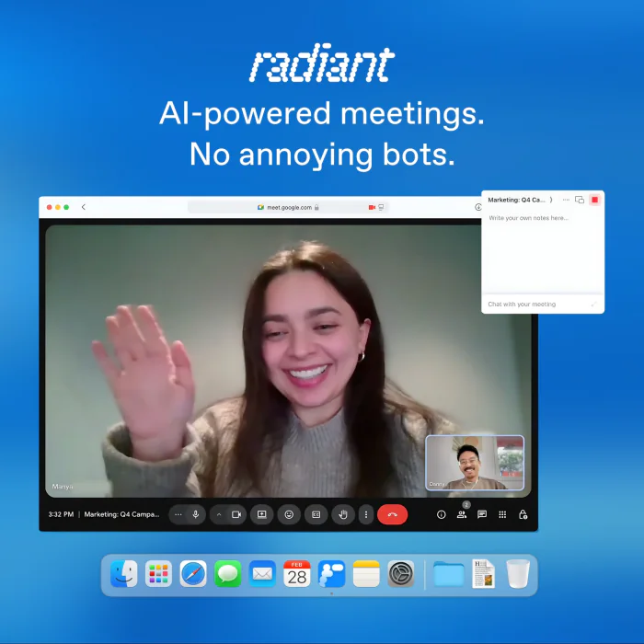Stop recording with red square button
644x644 pixels.
click(x=594, y=200)
